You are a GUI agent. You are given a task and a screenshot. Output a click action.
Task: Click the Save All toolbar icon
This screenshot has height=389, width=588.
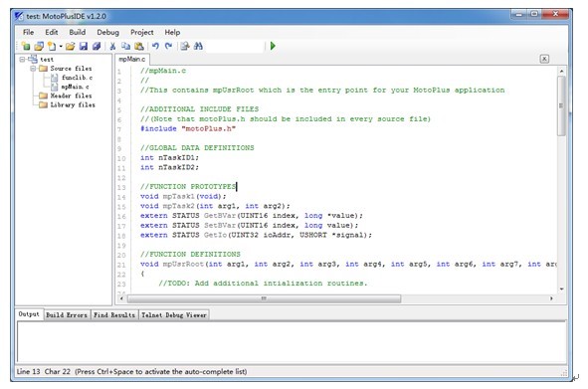(x=97, y=46)
